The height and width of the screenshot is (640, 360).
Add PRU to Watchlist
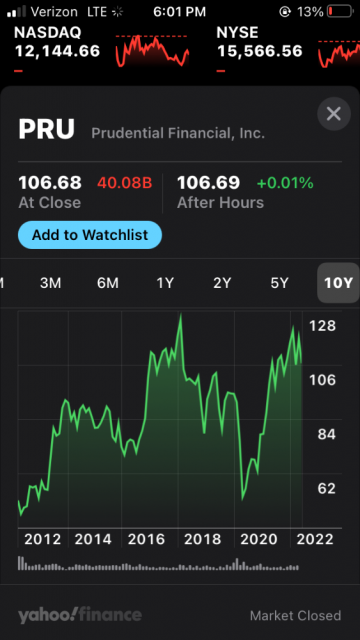click(90, 235)
